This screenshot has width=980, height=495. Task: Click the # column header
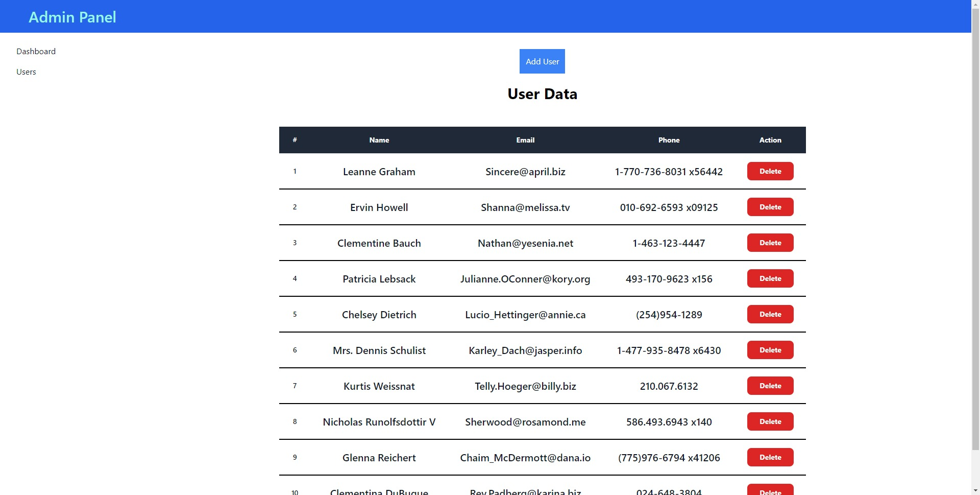(295, 140)
